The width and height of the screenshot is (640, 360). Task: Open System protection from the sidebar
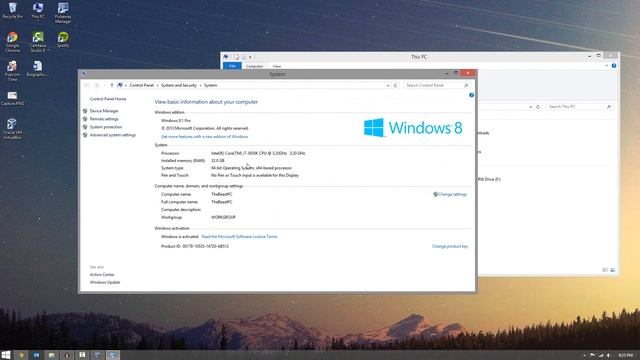click(106, 127)
